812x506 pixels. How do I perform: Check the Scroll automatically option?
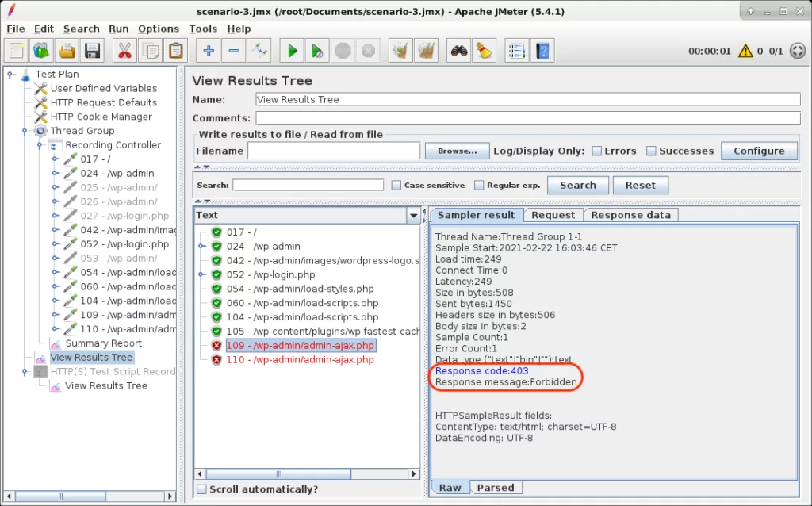pos(201,489)
